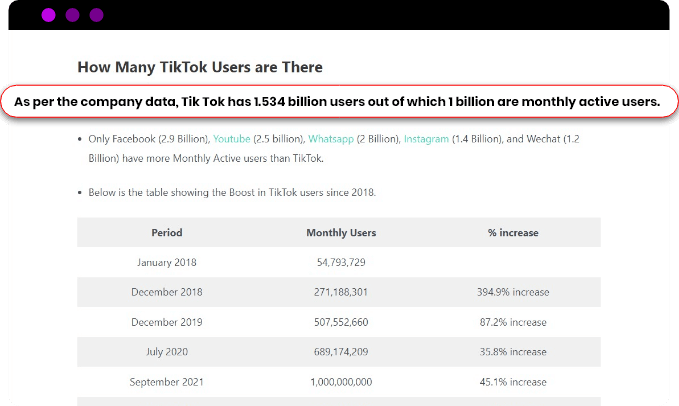Click the "How Many TikTok Users" heading
The image size is (679, 406).
[x=200, y=67]
